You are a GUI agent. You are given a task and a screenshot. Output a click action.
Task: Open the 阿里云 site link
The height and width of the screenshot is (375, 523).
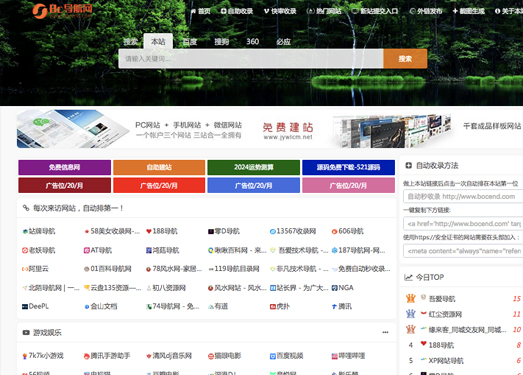pyautogui.click(x=38, y=269)
